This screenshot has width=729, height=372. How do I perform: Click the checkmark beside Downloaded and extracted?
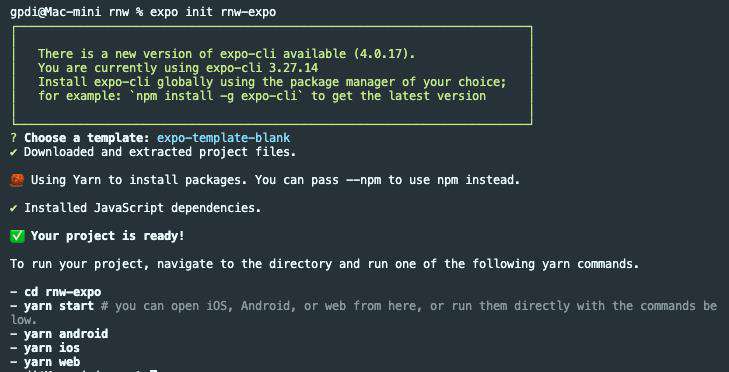click(13, 152)
